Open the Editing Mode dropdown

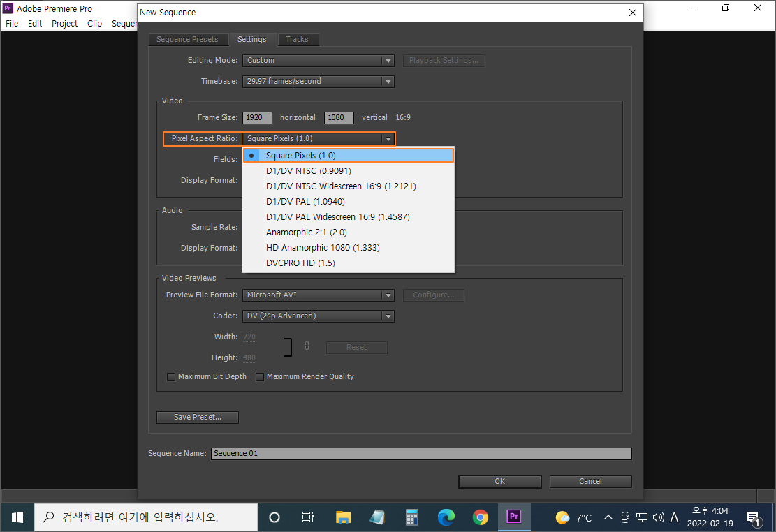(319, 60)
